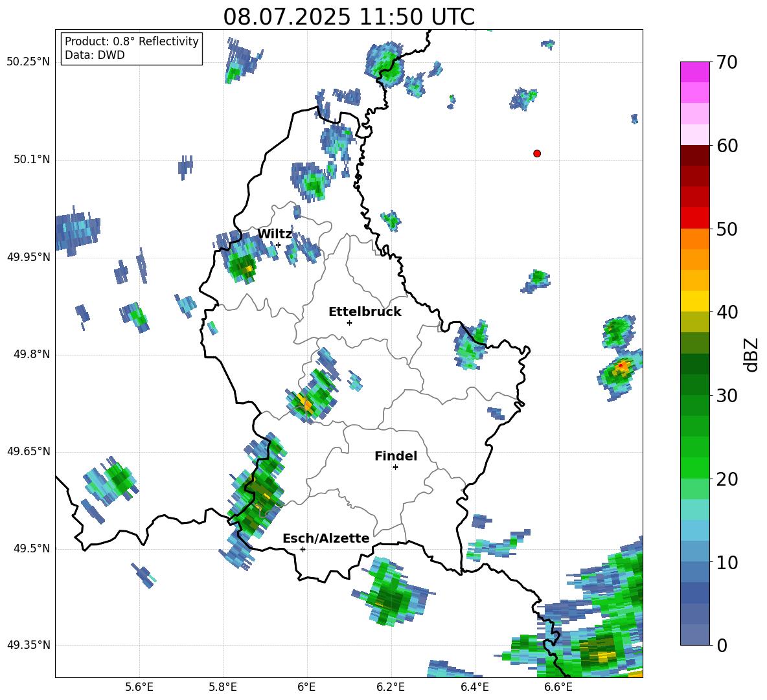The image size is (767, 700).
Task: Click the 49.8°N latitude tick label
Action: pyautogui.click(x=31, y=354)
